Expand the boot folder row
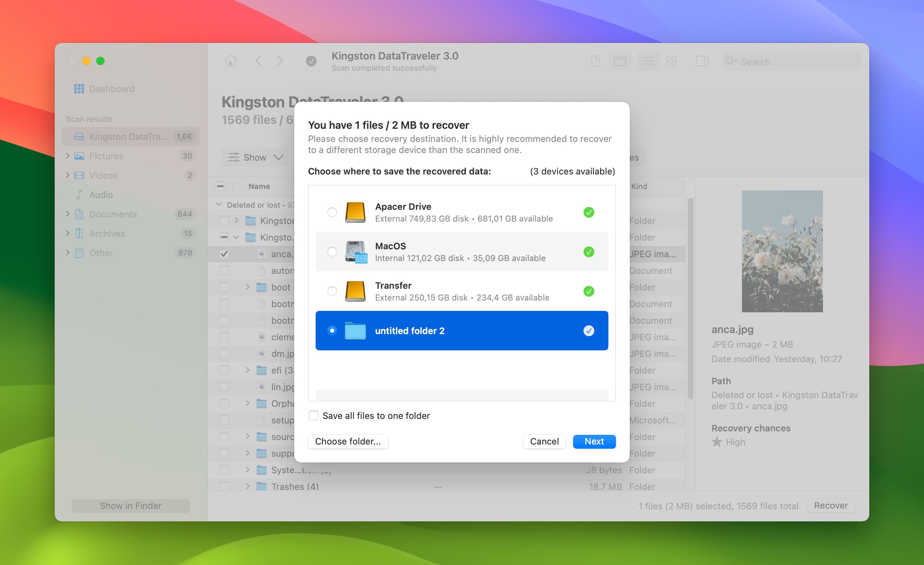This screenshot has height=565, width=924. pos(247,287)
